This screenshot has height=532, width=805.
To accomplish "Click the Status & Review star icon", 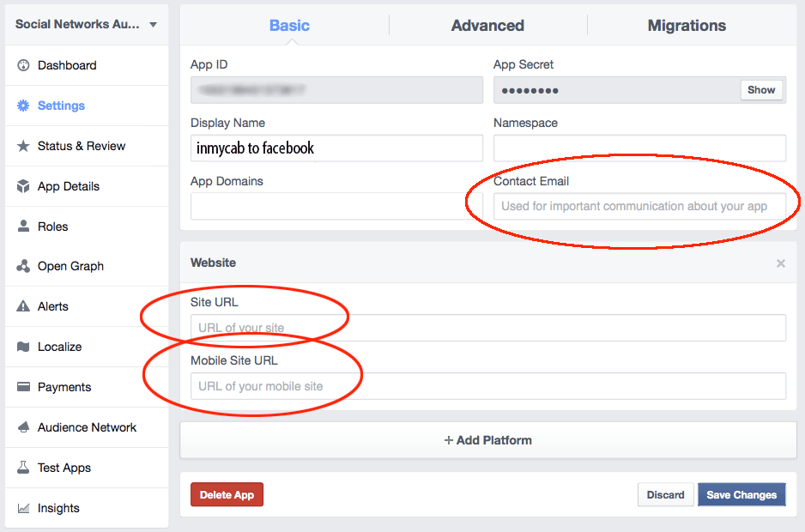I will [x=23, y=146].
